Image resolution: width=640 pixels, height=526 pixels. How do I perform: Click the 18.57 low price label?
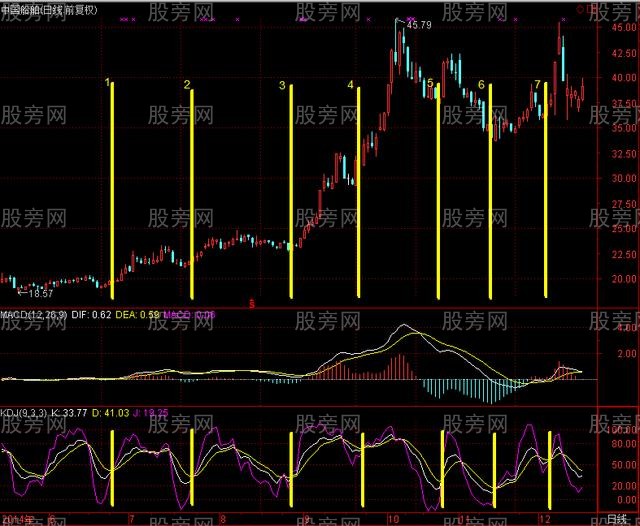[x=41, y=293]
